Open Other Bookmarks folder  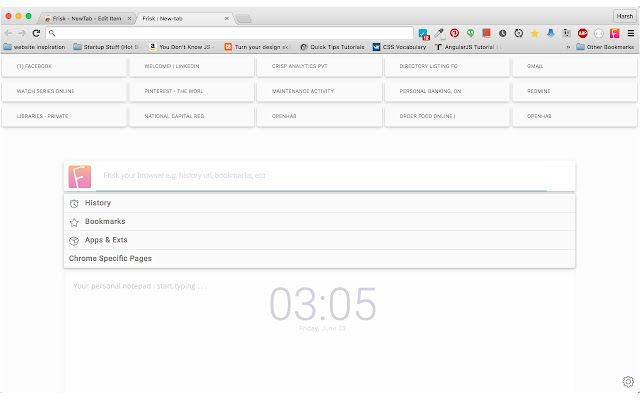(605, 47)
